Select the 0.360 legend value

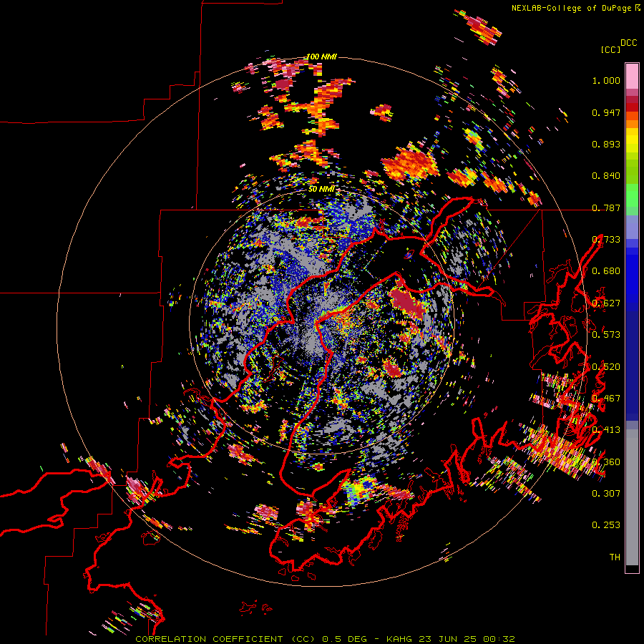[x=606, y=462]
